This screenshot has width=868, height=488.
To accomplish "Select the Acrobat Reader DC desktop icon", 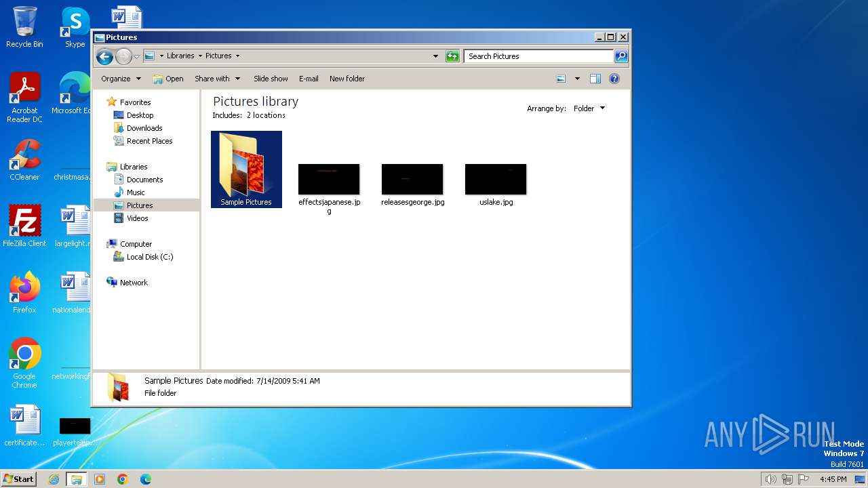I will 24,98.
